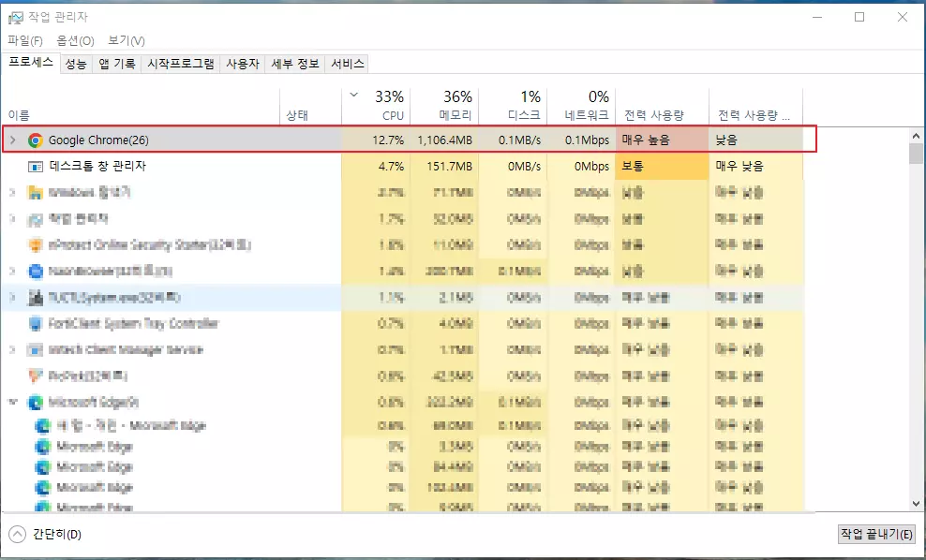The width and height of the screenshot is (926, 560).
Task: Expand the NaonBrowser process group
Action: [12, 271]
